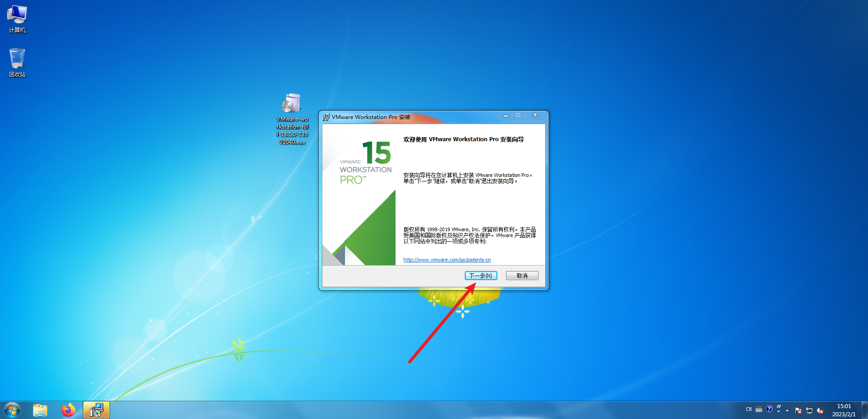
Task: Select the 计算机 desktop icon
Action: click(17, 19)
